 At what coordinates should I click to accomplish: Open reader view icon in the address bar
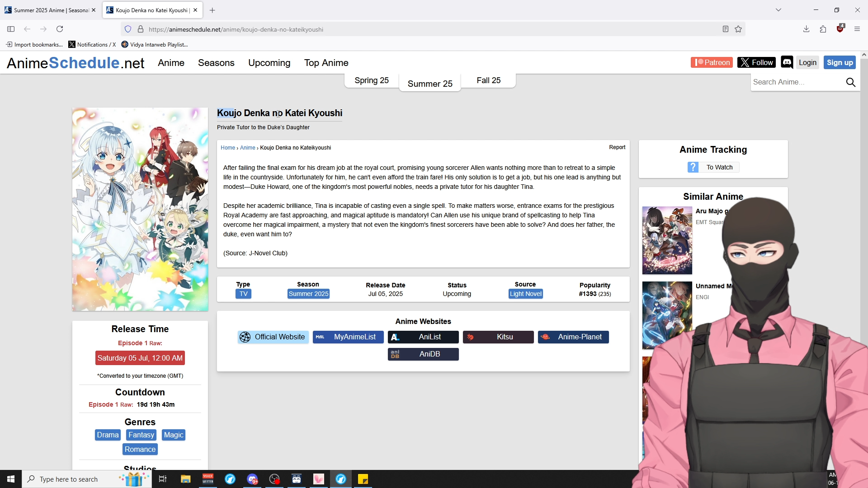726,29
